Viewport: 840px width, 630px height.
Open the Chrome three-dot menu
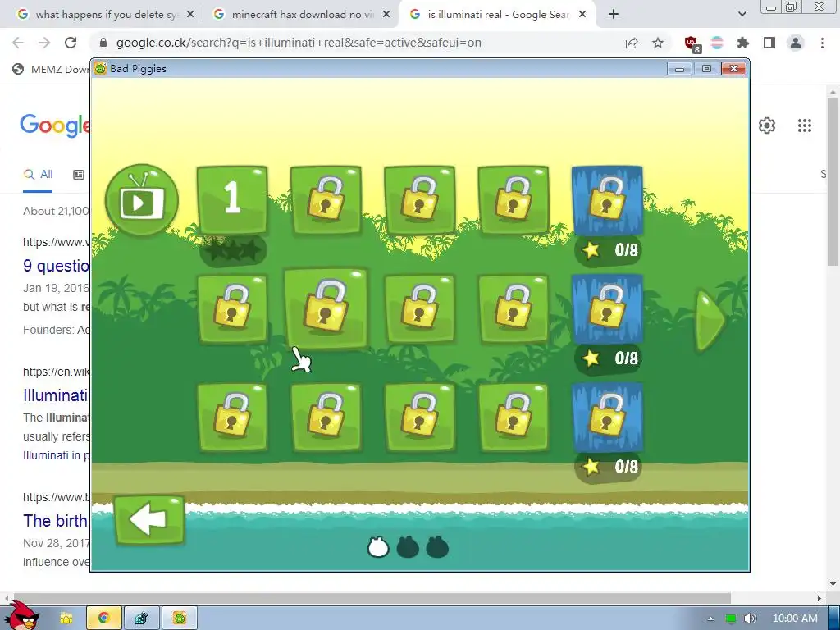pyautogui.click(x=822, y=43)
